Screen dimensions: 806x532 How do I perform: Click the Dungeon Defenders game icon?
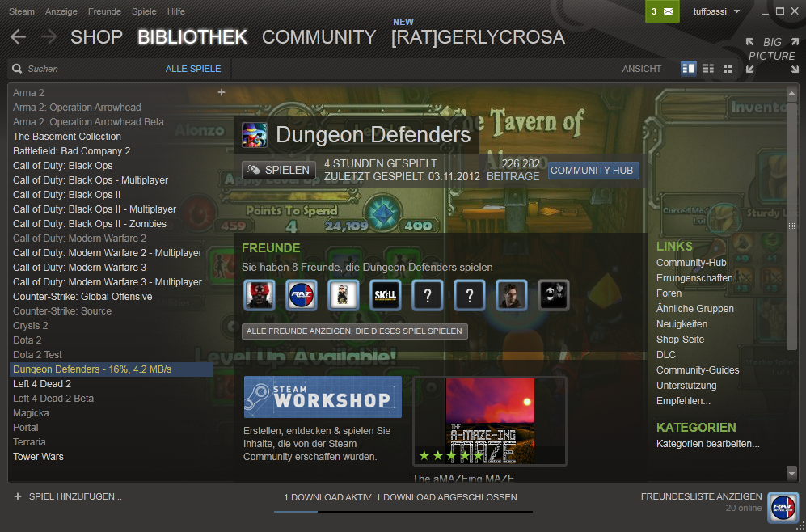pos(255,135)
